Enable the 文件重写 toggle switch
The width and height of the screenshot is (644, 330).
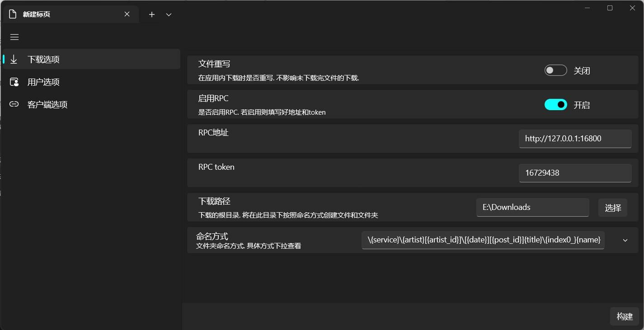555,70
